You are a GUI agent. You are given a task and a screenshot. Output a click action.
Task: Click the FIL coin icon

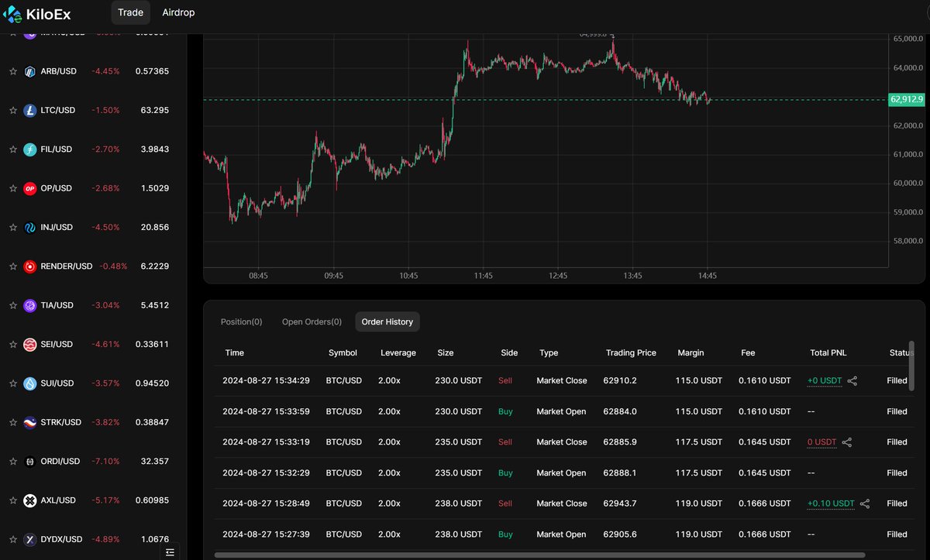[30, 149]
